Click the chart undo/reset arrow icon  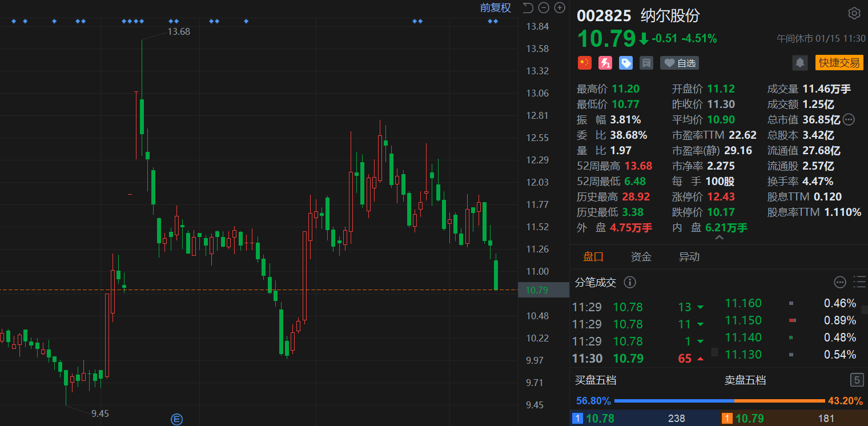[528, 8]
